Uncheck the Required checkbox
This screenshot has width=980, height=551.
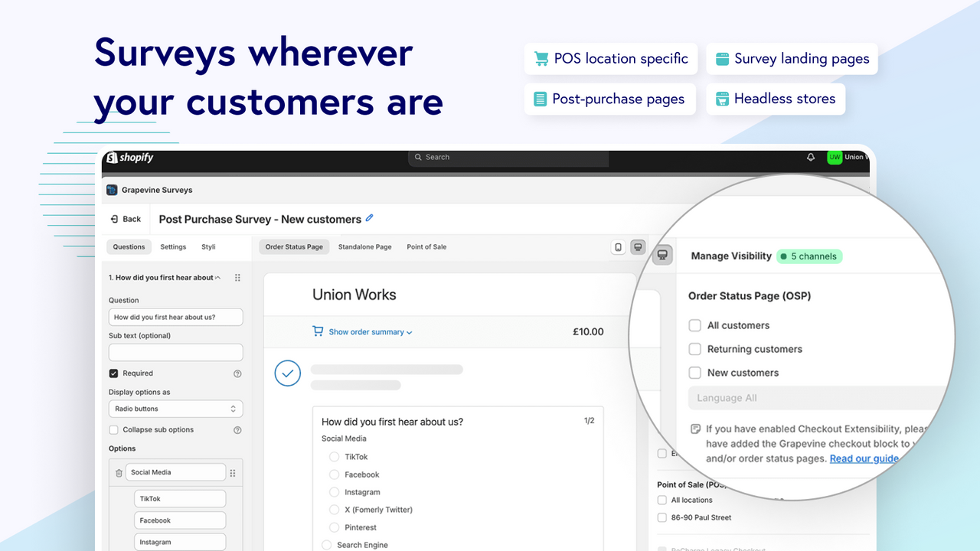(x=114, y=373)
